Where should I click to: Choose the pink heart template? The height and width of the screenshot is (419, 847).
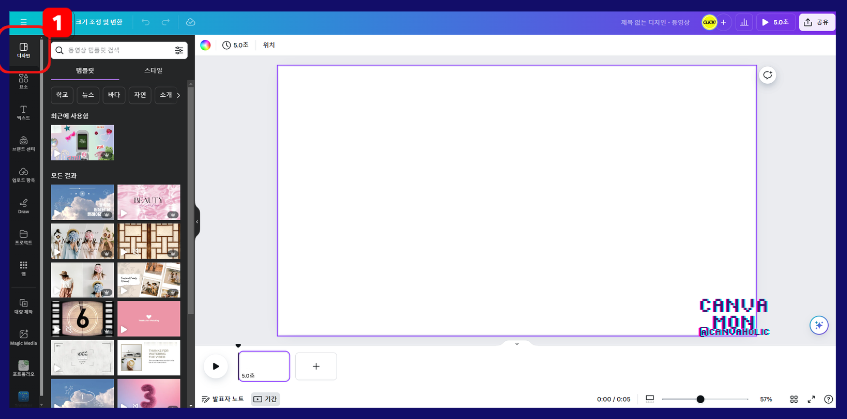149,319
